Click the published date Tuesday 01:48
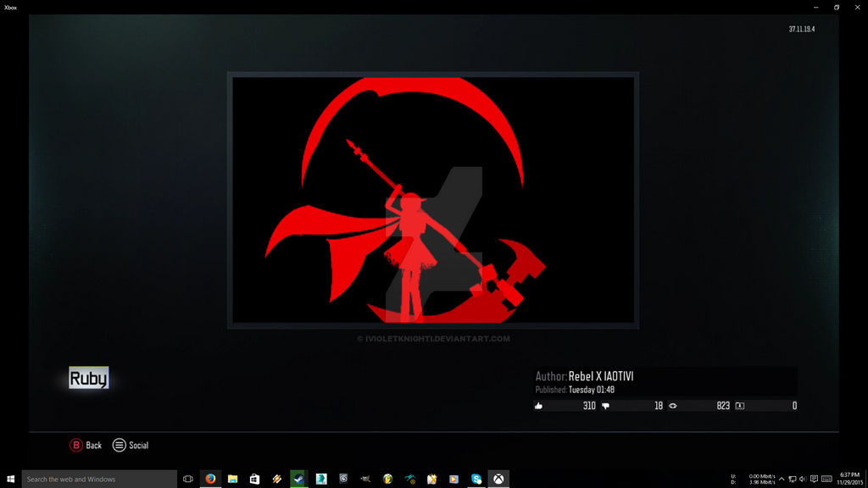The width and height of the screenshot is (868, 488). (x=591, y=390)
